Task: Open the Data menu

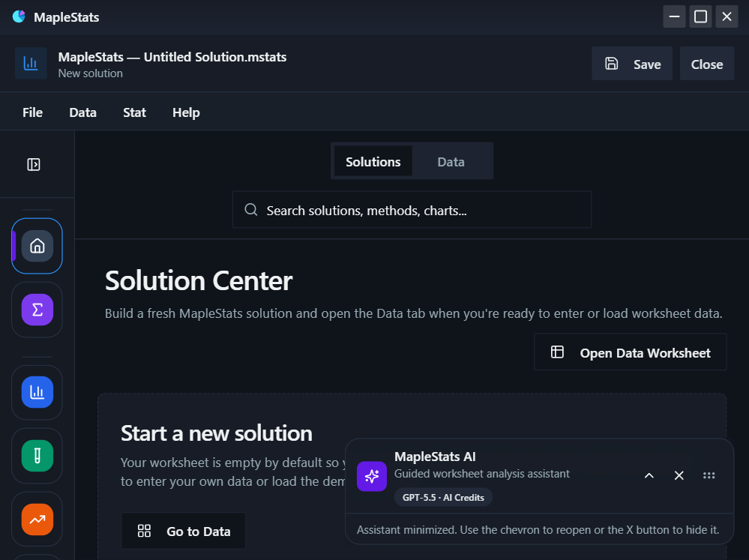Action: coord(82,112)
